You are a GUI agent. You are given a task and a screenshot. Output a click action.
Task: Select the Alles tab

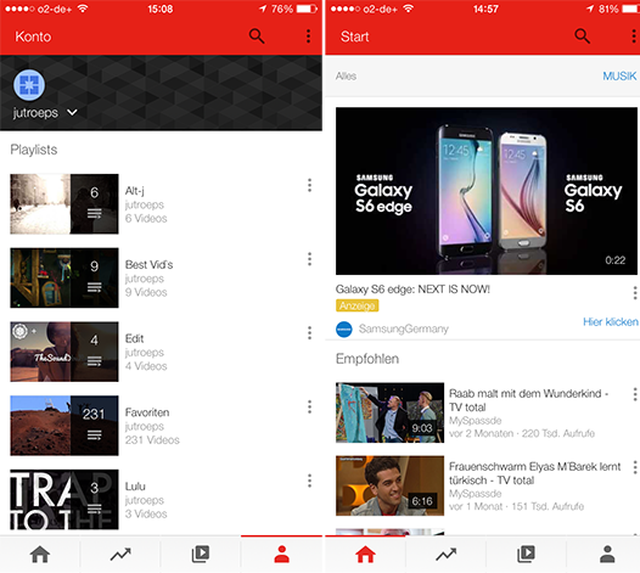pos(346,76)
